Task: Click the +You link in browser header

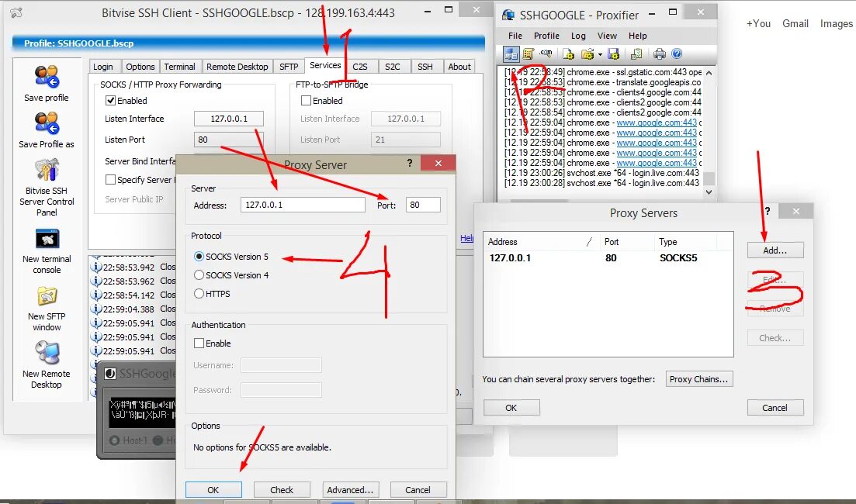Action: point(758,23)
